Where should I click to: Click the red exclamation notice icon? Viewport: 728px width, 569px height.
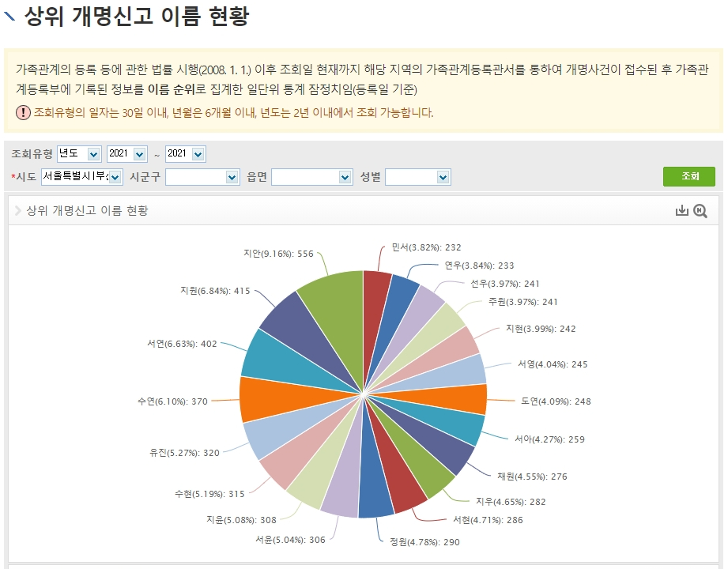pos(23,112)
